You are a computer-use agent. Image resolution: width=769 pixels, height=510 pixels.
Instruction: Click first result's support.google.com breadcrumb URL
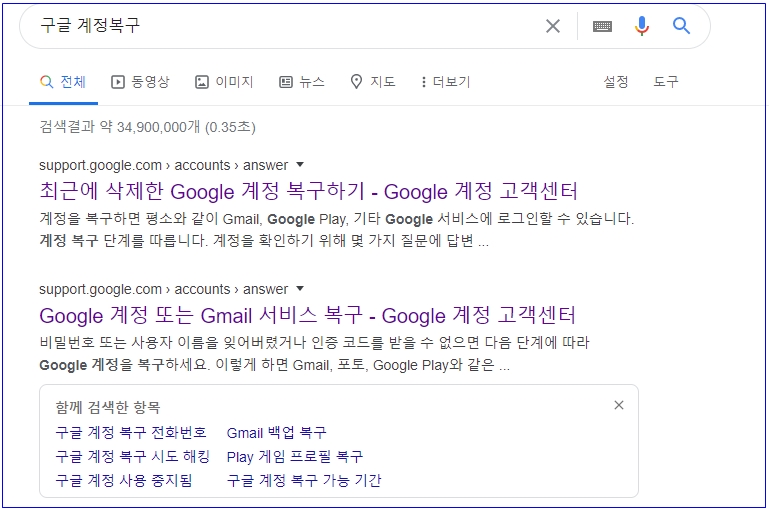163,165
